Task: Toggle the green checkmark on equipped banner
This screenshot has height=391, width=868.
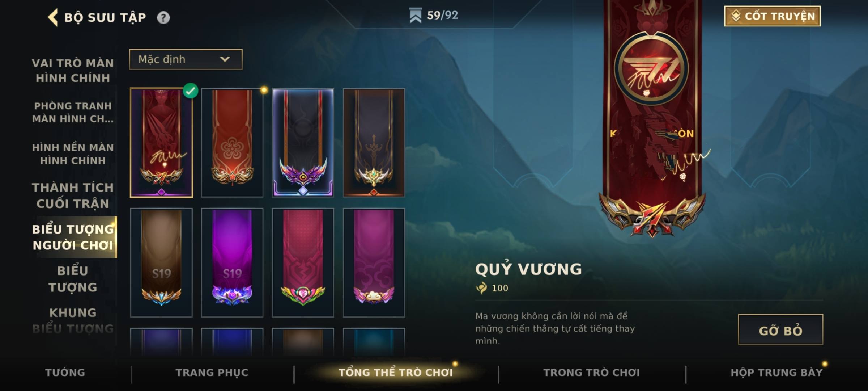Action: coord(191,91)
